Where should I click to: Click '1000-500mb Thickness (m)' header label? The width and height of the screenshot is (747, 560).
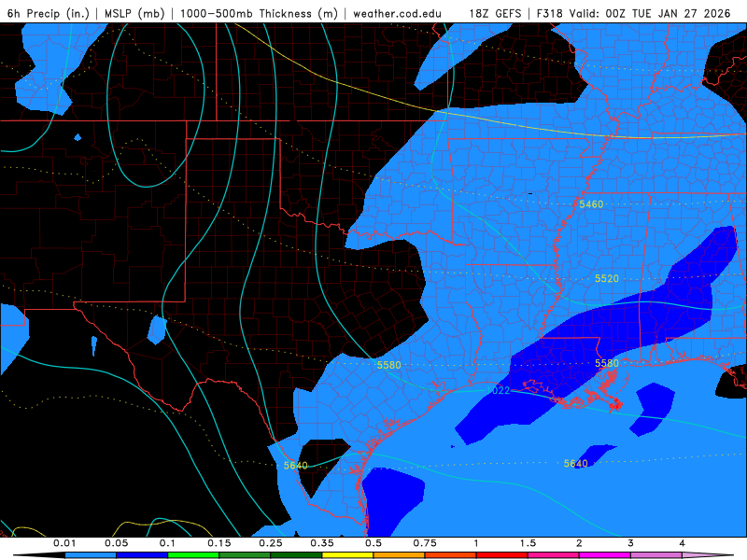[x=259, y=13]
